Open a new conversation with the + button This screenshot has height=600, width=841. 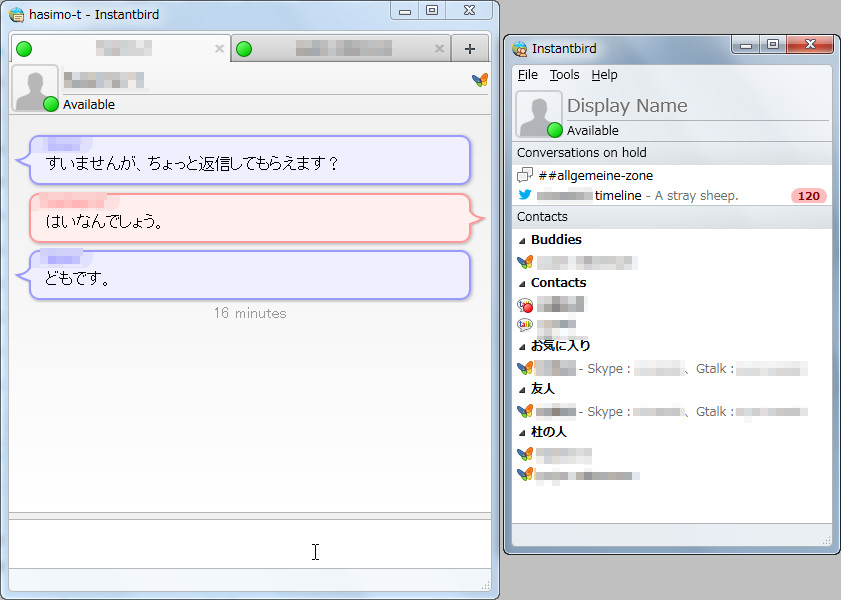[470, 47]
